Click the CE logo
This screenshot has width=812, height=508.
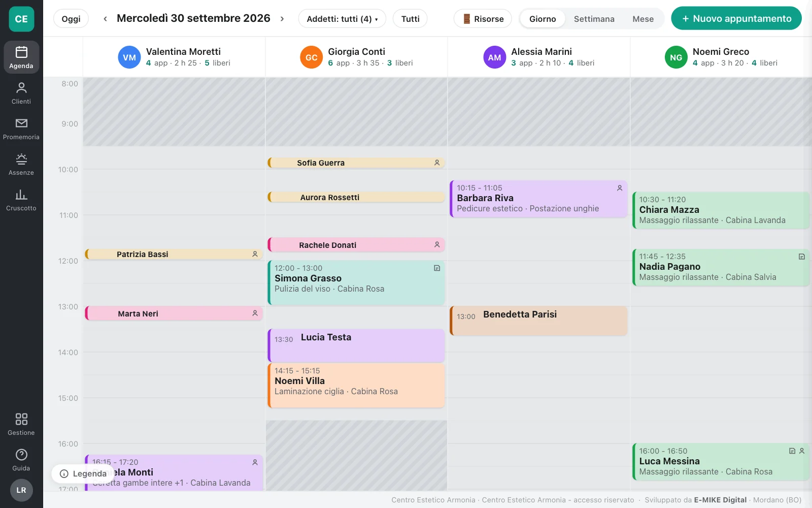21,19
